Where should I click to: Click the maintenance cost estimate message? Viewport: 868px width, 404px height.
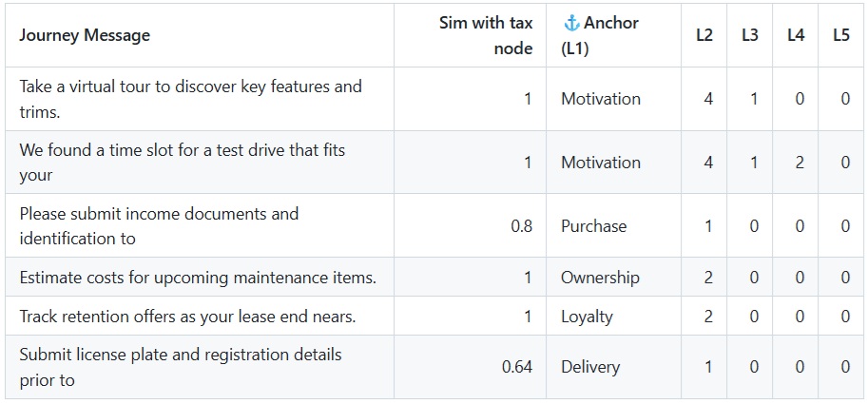(x=198, y=278)
